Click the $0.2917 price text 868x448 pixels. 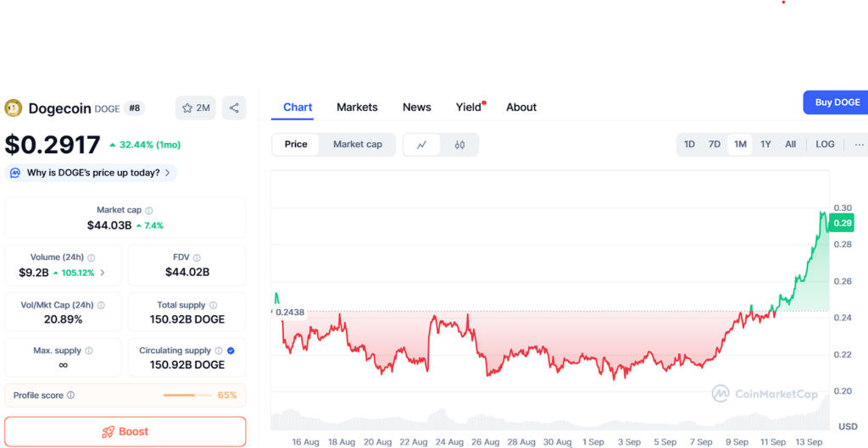[53, 144]
